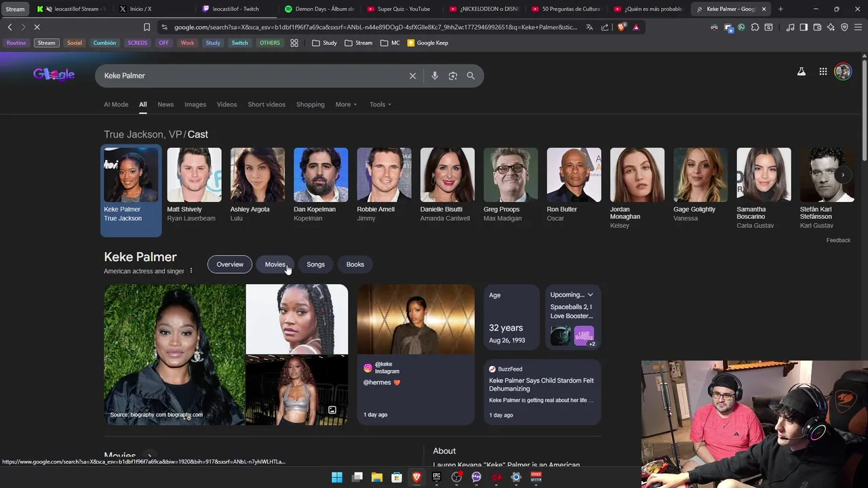Show next cast members with arrow
Image resolution: width=868 pixels, height=488 pixels.
(843, 175)
